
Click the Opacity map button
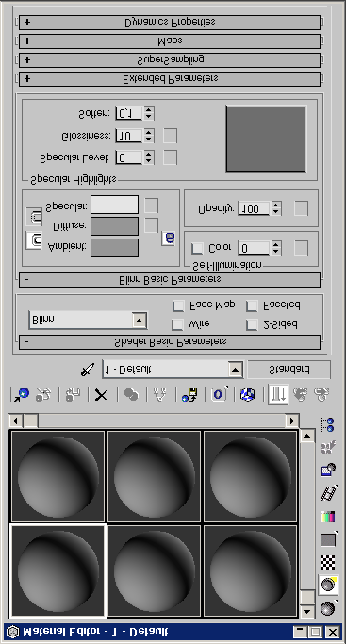(x=301, y=208)
